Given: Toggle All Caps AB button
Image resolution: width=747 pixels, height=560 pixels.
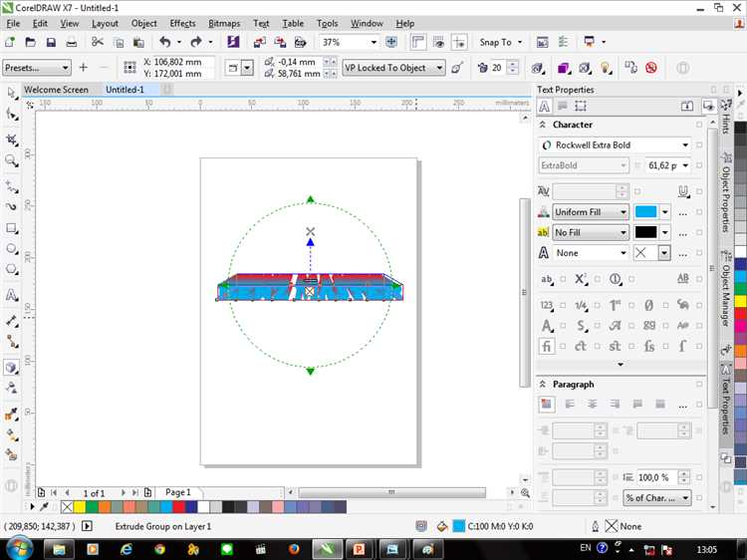Looking at the screenshot, I should (683, 279).
